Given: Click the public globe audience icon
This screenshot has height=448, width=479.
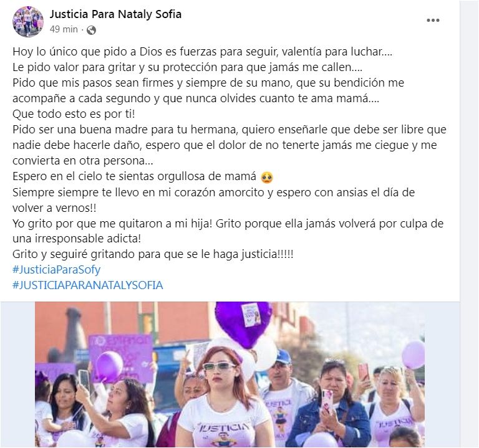Looking at the screenshot, I should [91, 30].
